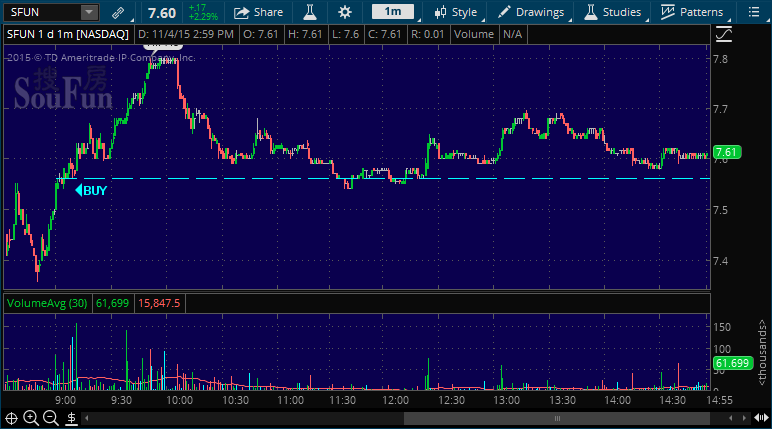This screenshot has height=429, width=772.
Task: Click the BUY order marker on chart
Action: 92,191
